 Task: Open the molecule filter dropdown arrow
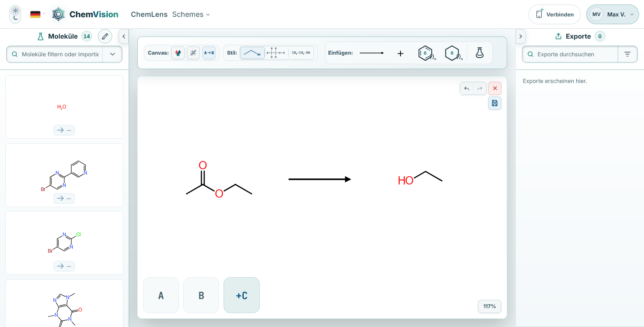(x=113, y=54)
